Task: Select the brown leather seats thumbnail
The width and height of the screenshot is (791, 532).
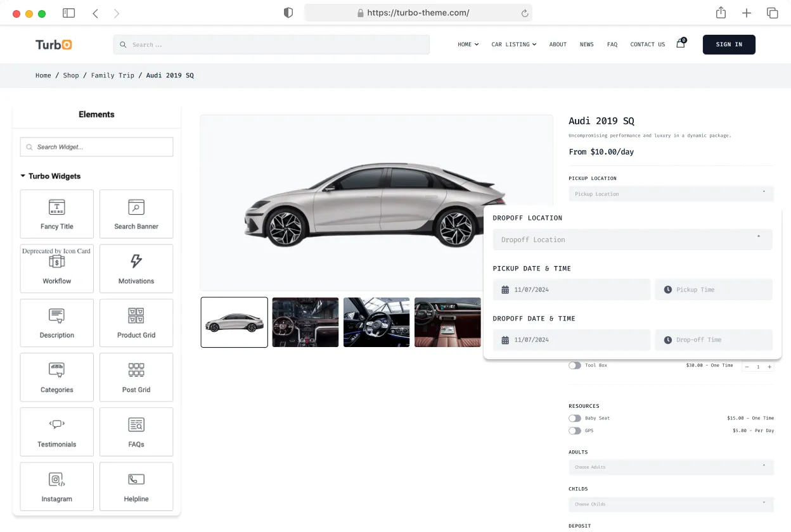Action: point(447,322)
